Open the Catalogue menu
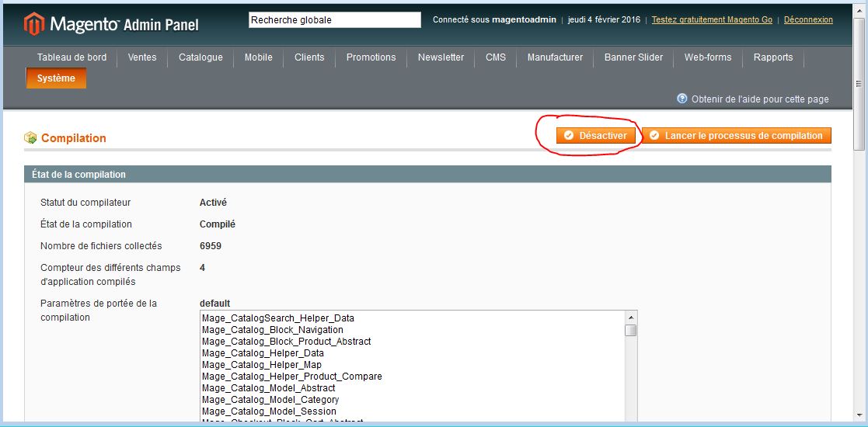This screenshot has width=868, height=427. [200, 57]
